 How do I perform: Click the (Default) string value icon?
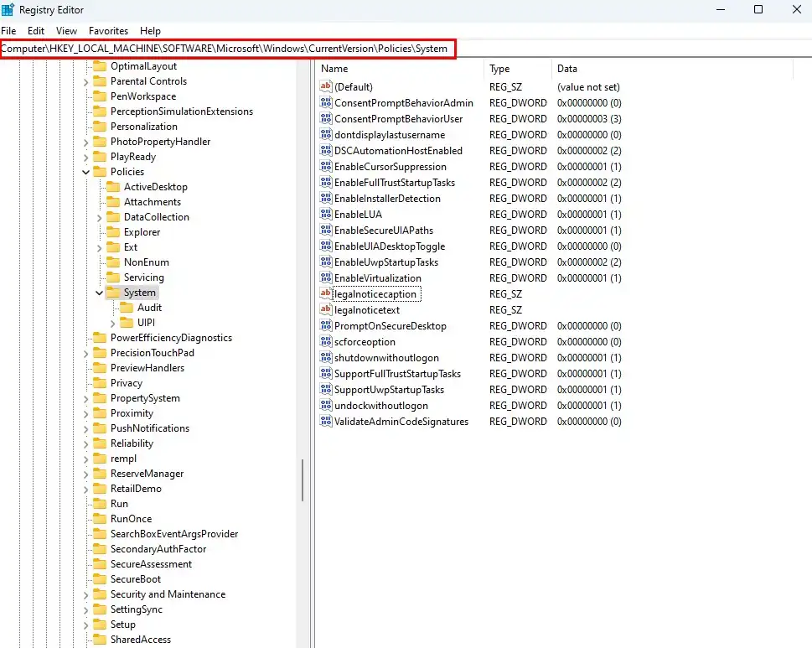click(326, 86)
